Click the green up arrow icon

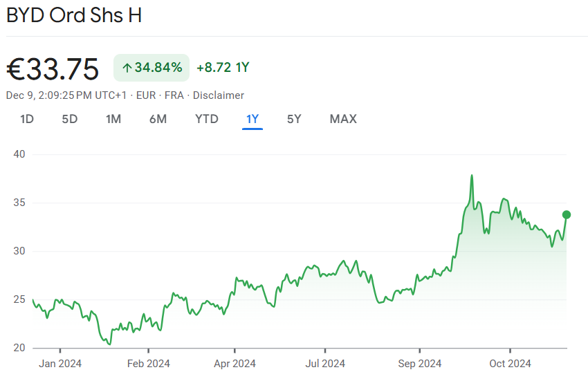127,68
